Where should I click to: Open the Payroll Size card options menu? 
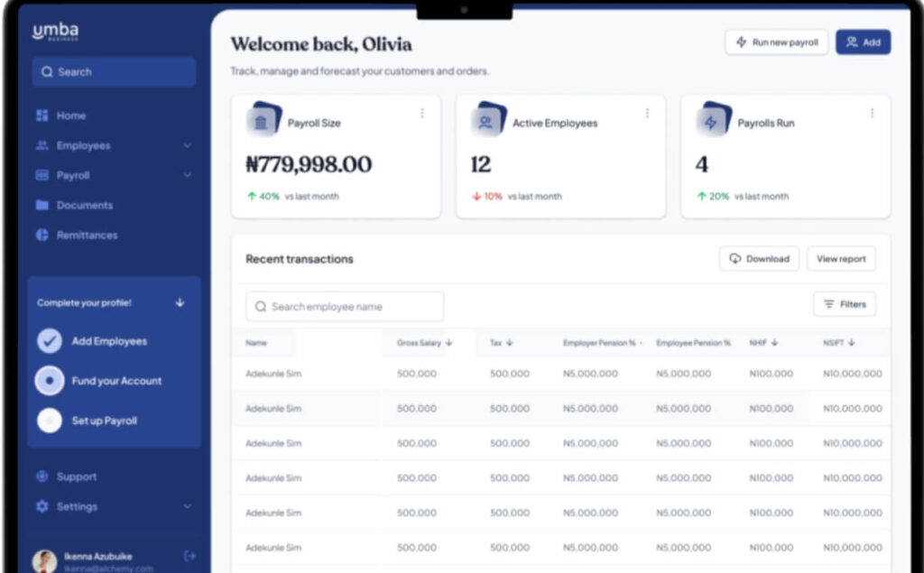tap(422, 113)
